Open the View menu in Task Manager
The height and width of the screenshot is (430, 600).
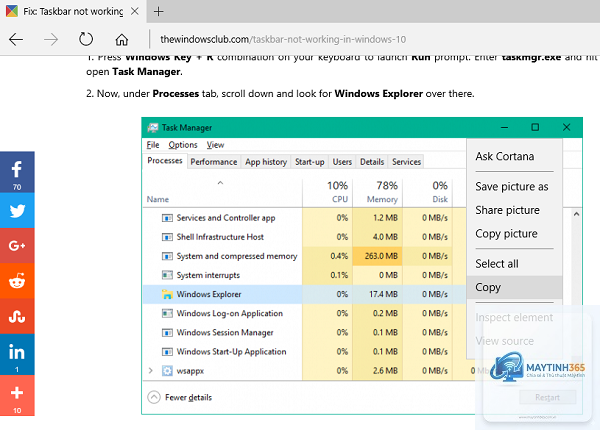tap(215, 145)
